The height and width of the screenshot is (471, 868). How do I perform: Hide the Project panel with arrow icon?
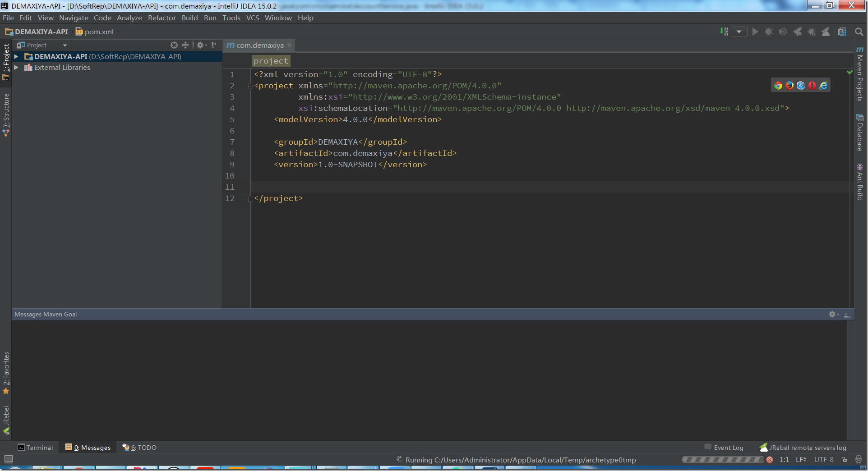click(x=215, y=45)
